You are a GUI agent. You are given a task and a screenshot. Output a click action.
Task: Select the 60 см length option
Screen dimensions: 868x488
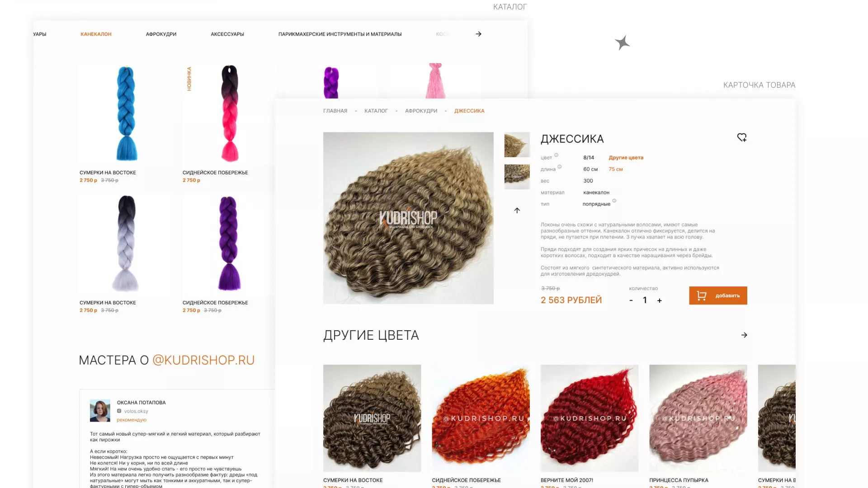click(x=590, y=169)
